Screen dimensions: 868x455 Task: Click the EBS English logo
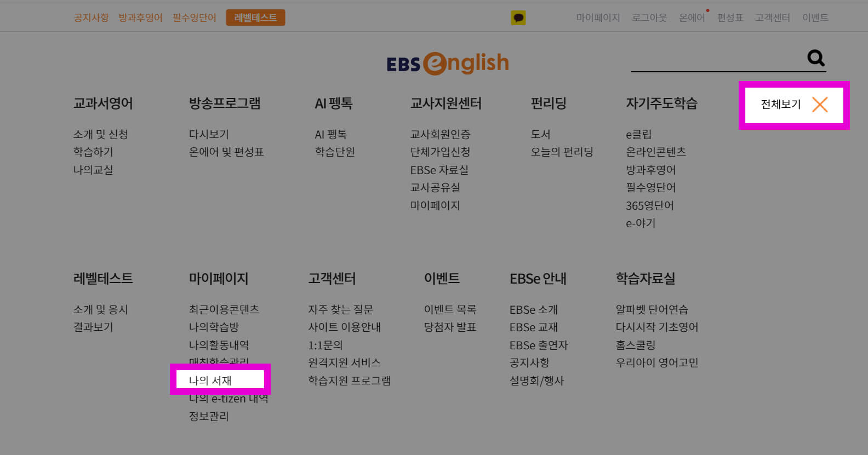(448, 64)
